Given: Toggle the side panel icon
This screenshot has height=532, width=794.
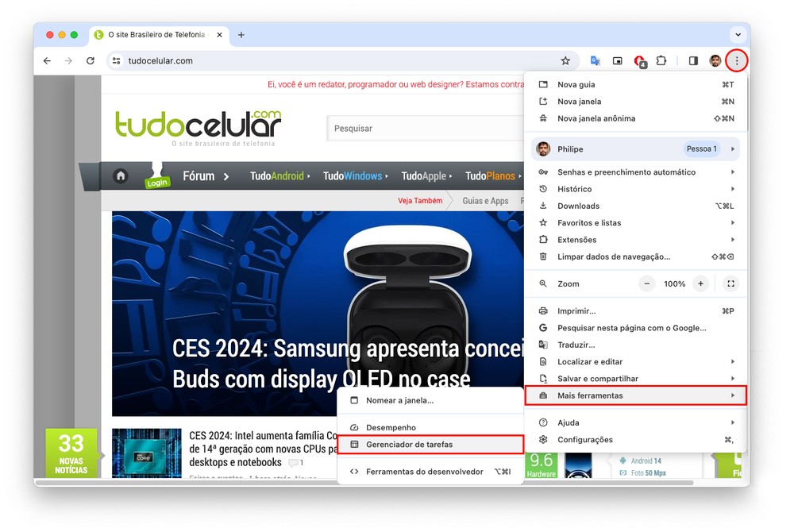Looking at the screenshot, I should click(693, 60).
